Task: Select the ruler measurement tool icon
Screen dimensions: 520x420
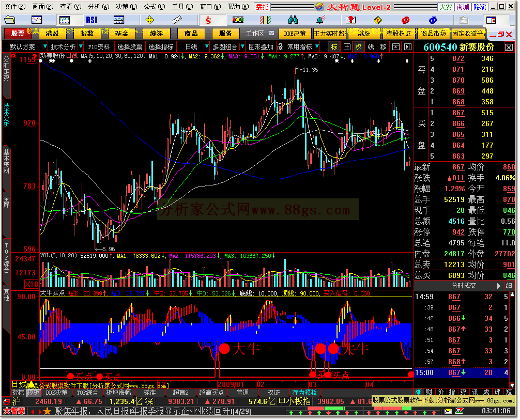Action: 176,20
